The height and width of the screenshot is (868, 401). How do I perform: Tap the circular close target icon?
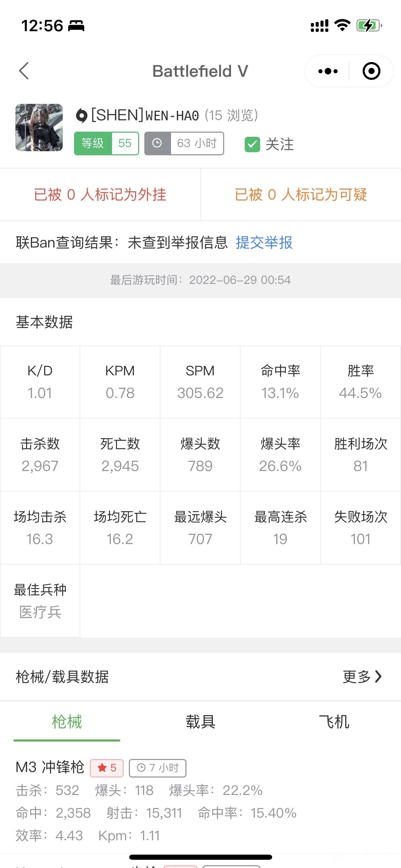click(371, 71)
